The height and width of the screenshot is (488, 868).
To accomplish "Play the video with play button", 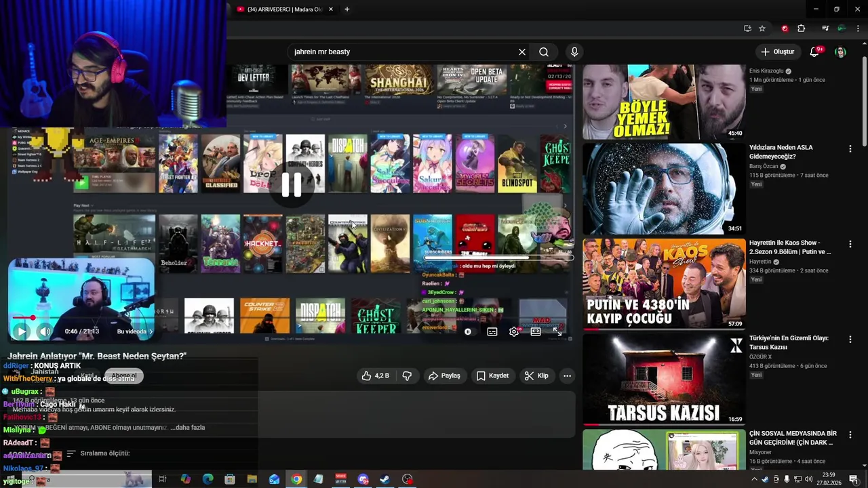I will click(20, 331).
